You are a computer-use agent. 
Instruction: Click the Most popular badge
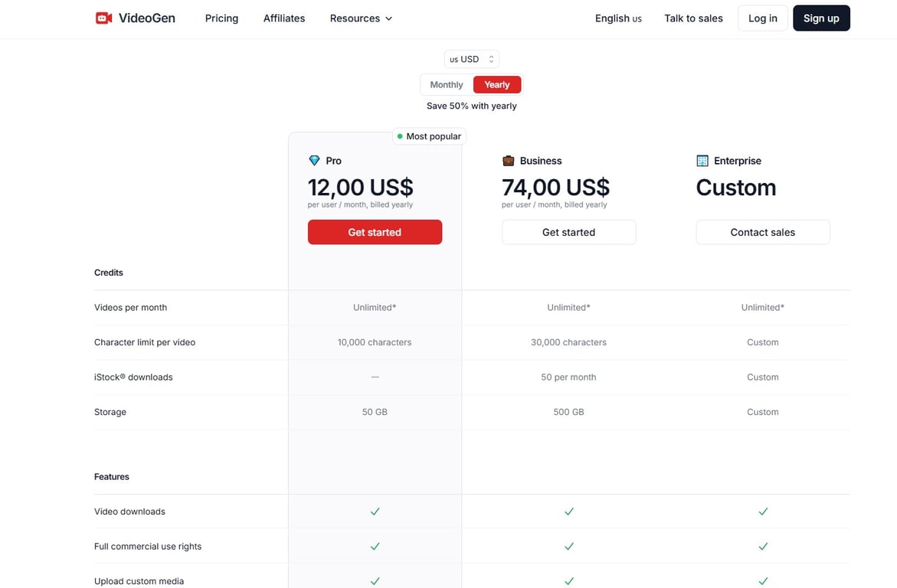[429, 136]
